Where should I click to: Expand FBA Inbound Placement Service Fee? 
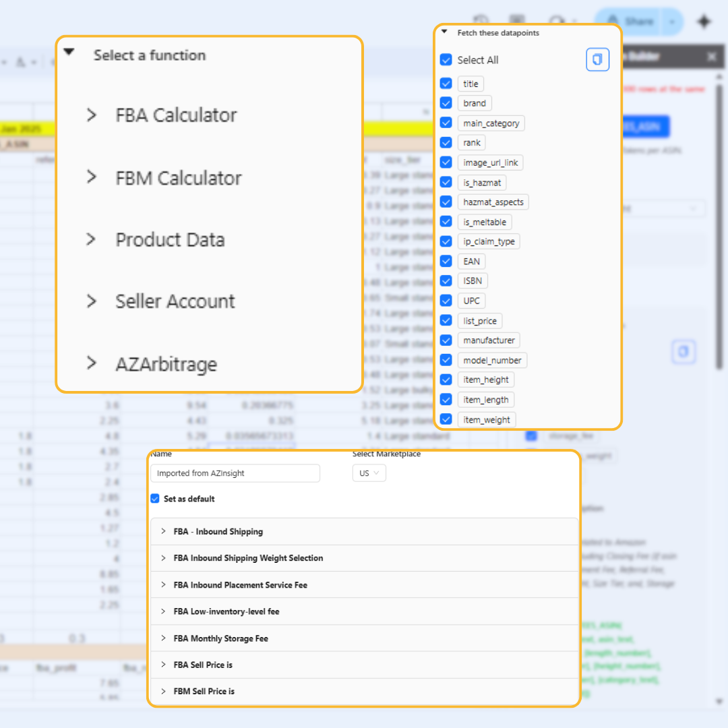365,585
